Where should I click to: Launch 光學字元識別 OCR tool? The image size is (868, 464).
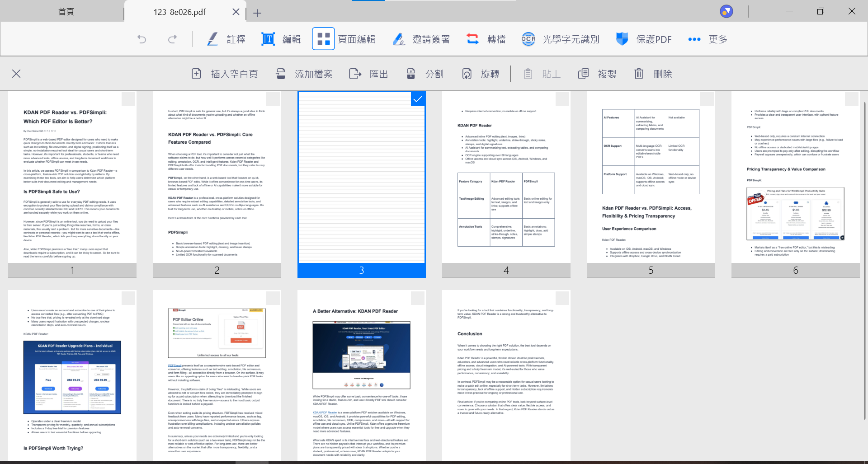pyautogui.click(x=561, y=39)
